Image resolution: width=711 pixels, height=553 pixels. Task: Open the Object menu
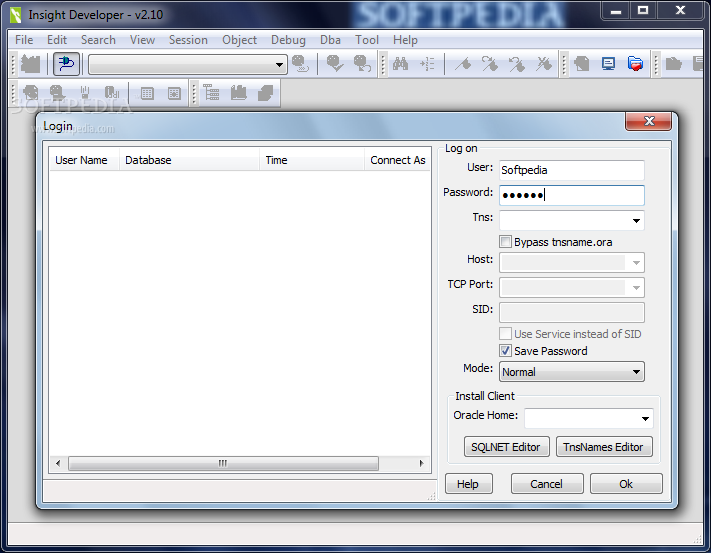239,40
